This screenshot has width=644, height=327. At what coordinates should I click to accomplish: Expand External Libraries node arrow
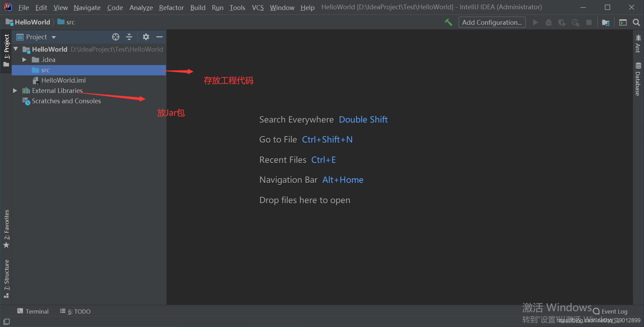pyautogui.click(x=15, y=91)
